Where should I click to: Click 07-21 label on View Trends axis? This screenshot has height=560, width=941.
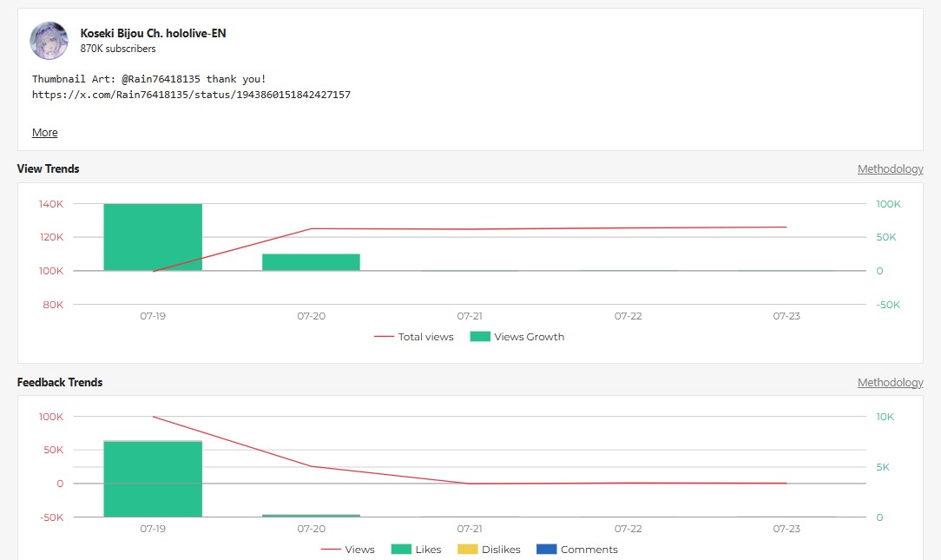click(470, 316)
